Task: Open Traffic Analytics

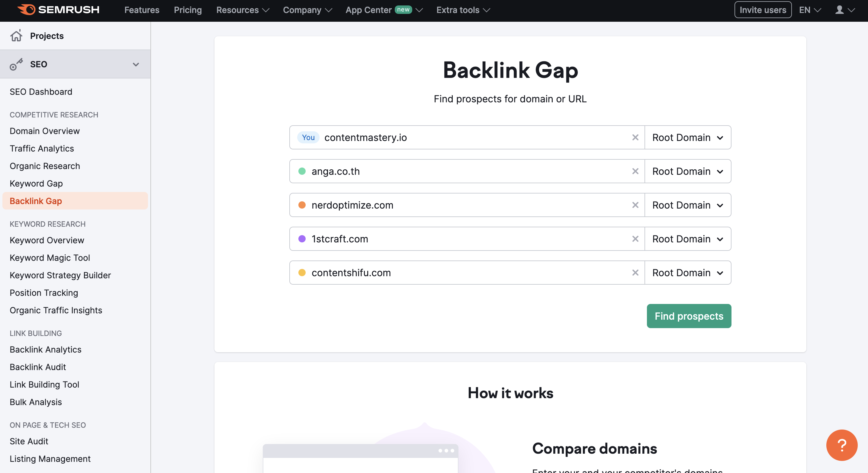Action: 42,149
